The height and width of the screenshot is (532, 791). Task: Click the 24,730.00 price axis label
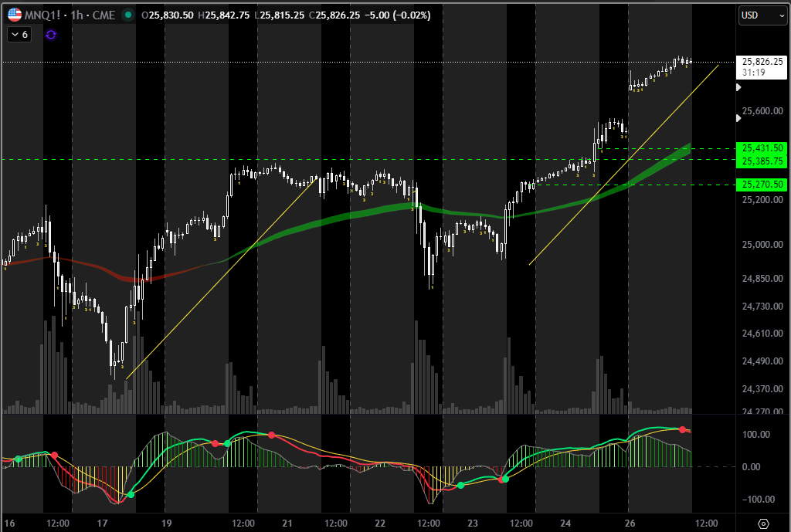pyautogui.click(x=762, y=306)
